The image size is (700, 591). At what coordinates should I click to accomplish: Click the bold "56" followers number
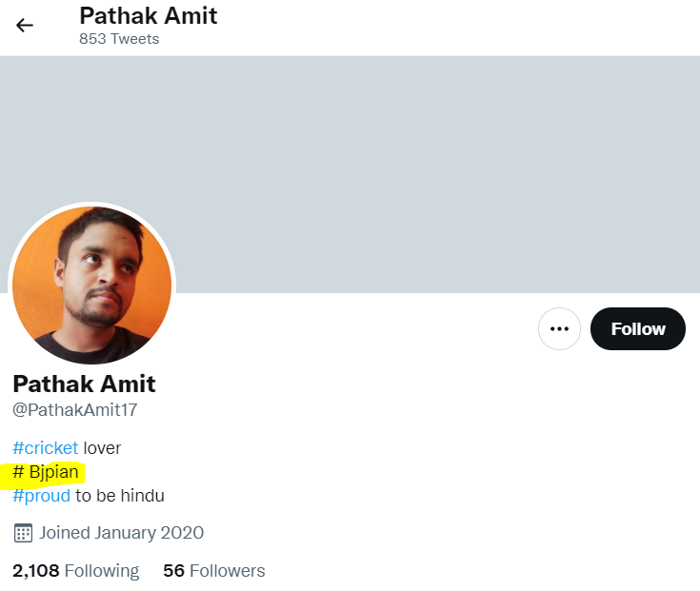[x=173, y=571]
